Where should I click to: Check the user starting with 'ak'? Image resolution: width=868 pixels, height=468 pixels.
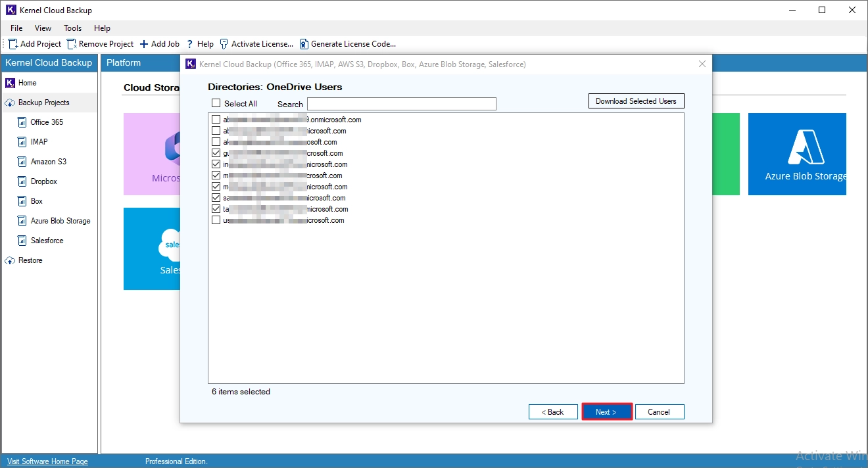[x=216, y=142]
